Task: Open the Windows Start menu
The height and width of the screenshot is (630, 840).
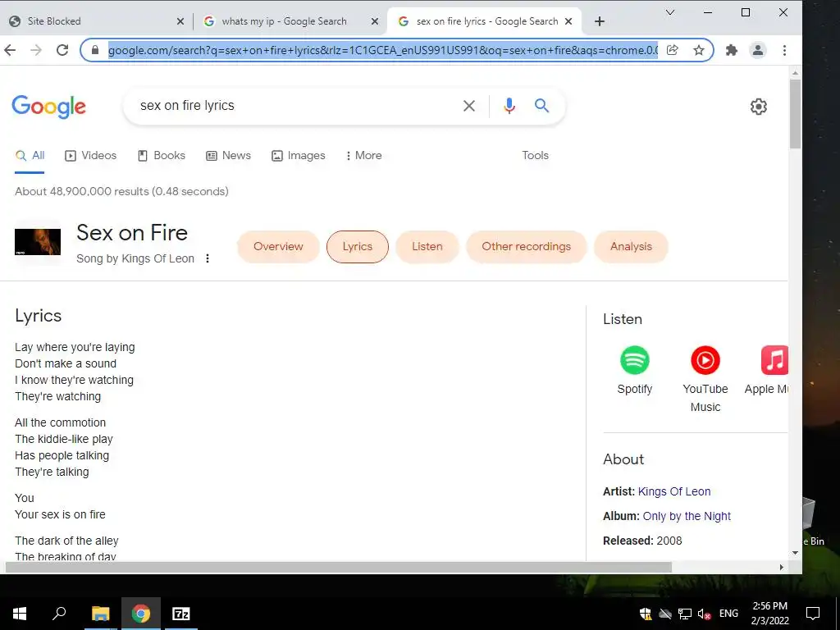Action: tap(20, 614)
